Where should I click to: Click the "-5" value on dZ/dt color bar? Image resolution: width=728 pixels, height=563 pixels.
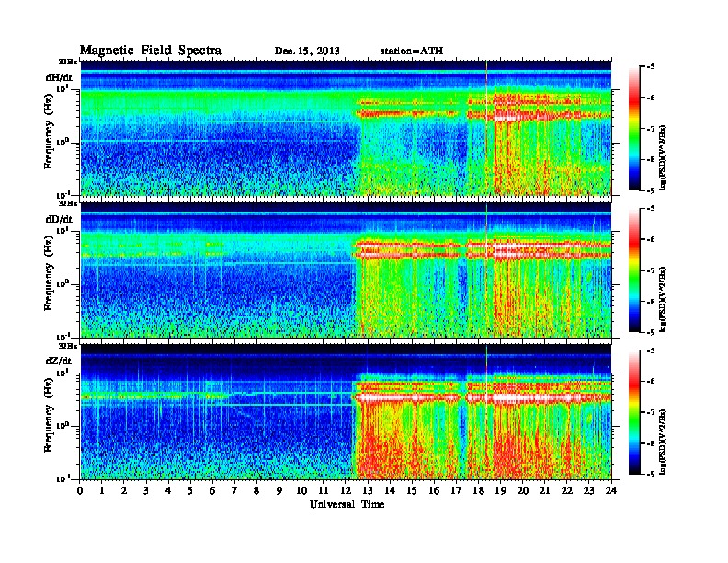coord(651,350)
